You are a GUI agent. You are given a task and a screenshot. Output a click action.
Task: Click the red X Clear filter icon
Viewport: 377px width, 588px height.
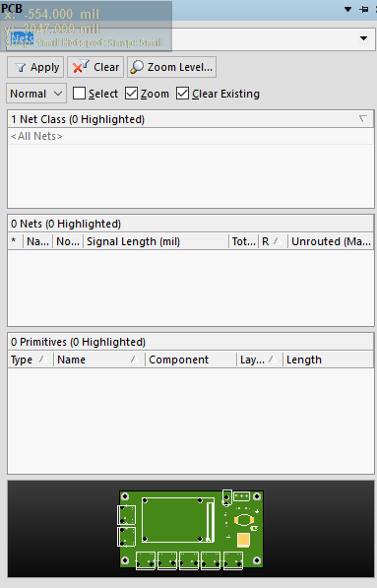pyautogui.click(x=81, y=66)
